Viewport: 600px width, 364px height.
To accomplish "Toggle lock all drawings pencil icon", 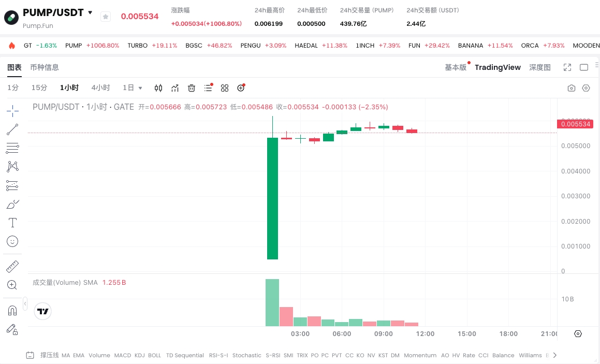I will 12,329.
